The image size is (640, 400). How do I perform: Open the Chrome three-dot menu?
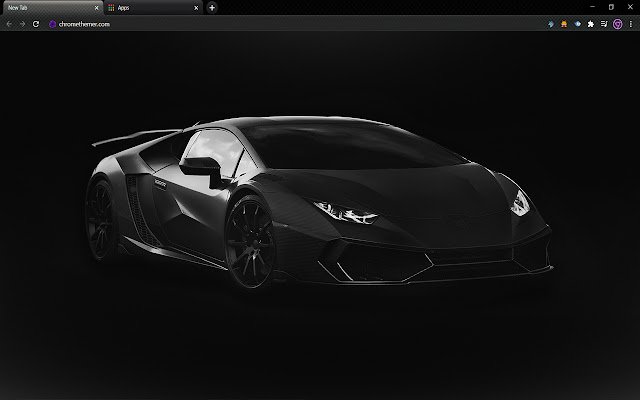pyautogui.click(x=630, y=23)
